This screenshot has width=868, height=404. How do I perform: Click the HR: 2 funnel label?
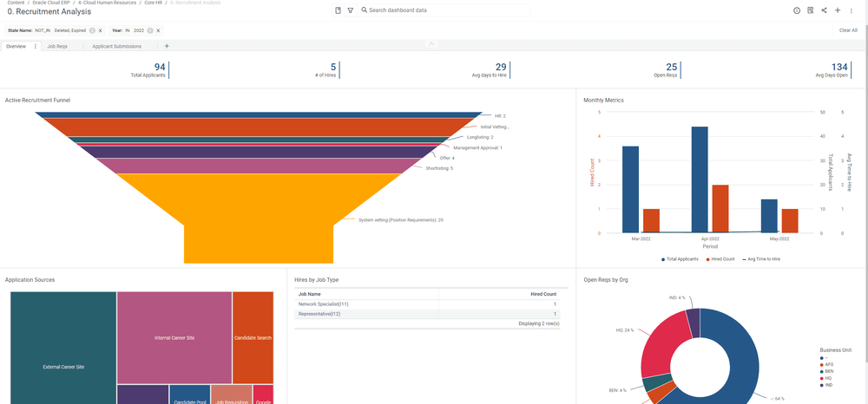(501, 116)
